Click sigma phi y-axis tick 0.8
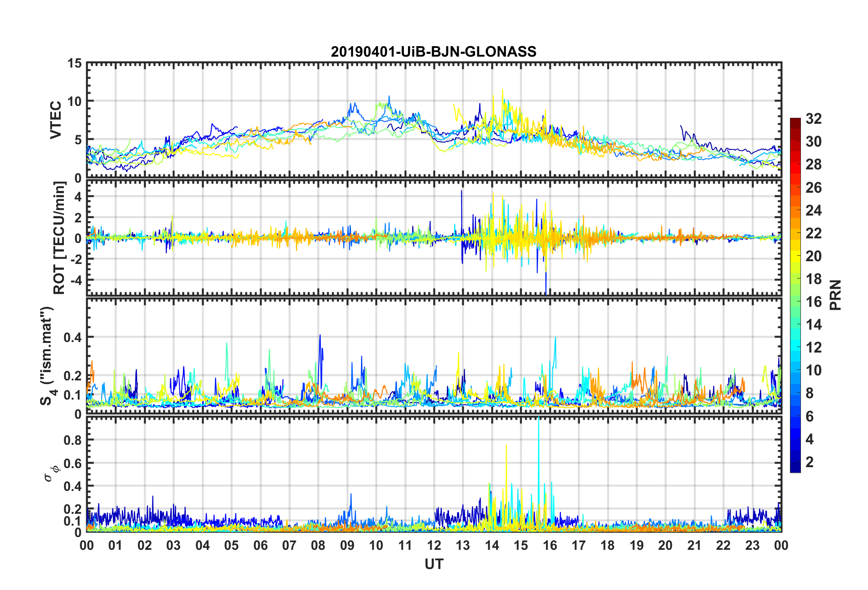868x590 pixels. coord(73,440)
